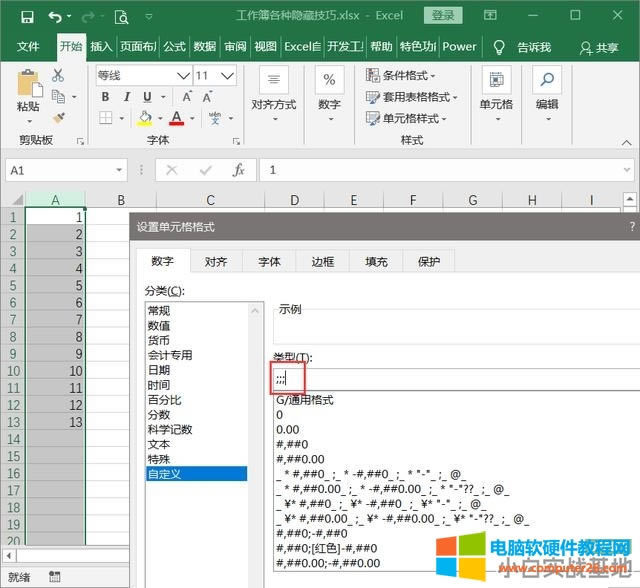The image size is (640, 588).
Task: Open the 插入 ribbon tab
Action: tap(101, 47)
